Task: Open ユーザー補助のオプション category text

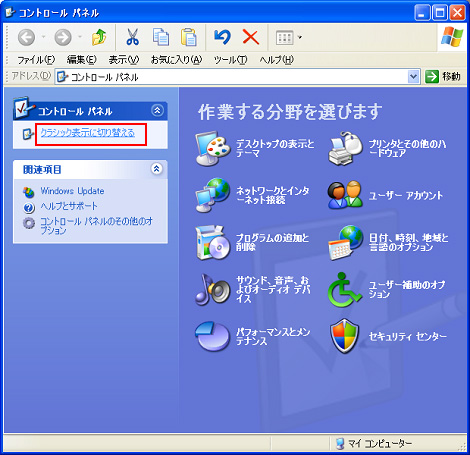Action: (x=407, y=289)
